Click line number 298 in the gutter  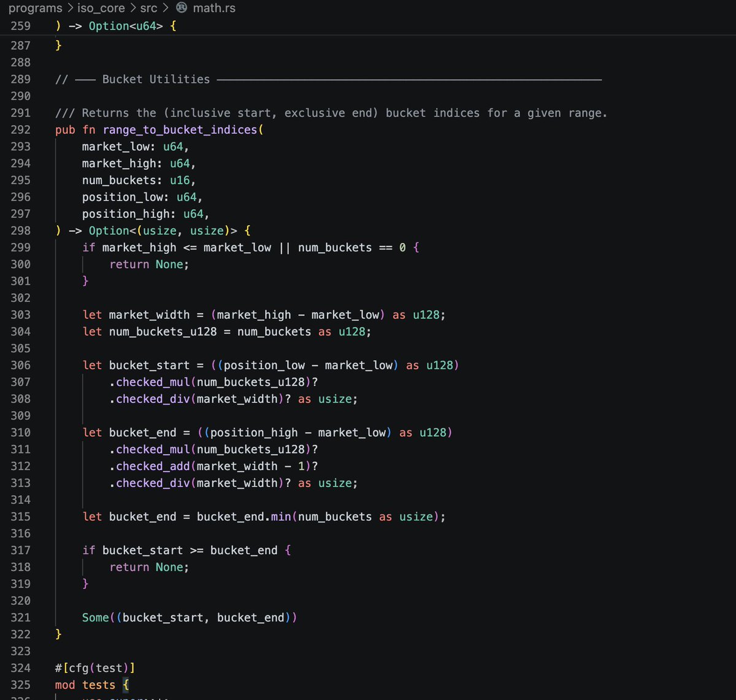(20, 231)
